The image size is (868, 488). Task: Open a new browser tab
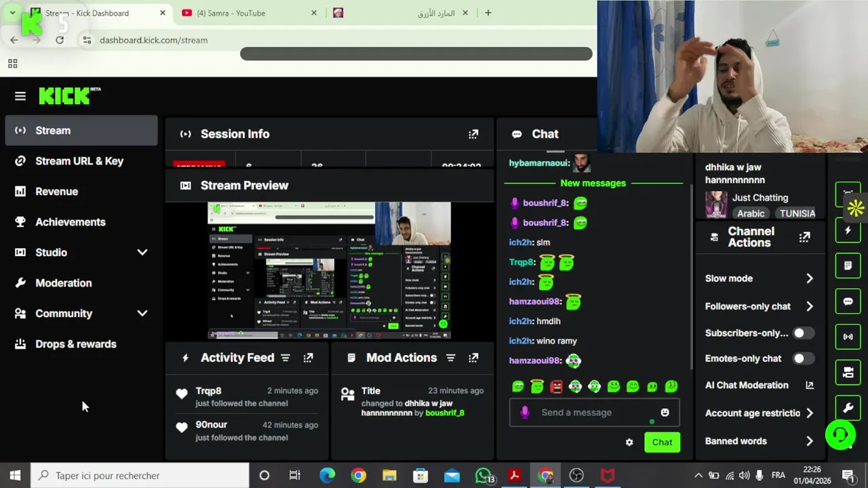tap(488, 13)
